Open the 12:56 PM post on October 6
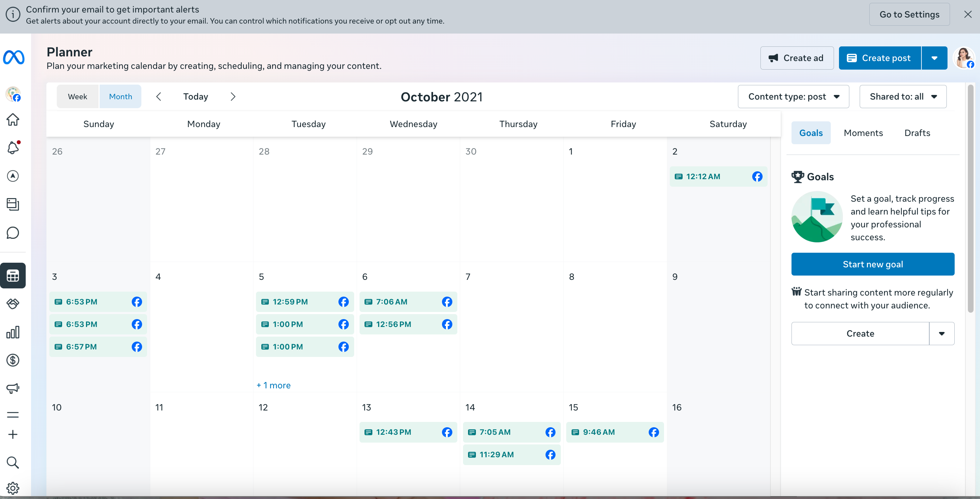The image size is (980, 499). tap(408, 324)
